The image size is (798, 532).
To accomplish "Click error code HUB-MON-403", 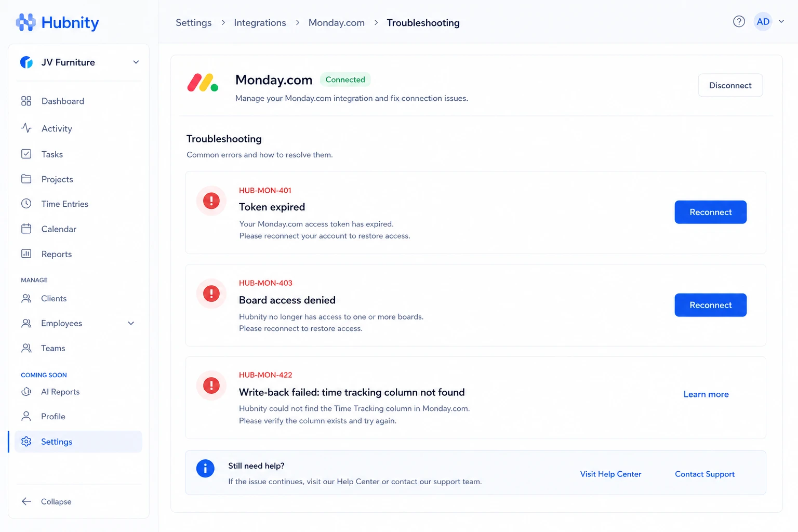I will [265, 283].
